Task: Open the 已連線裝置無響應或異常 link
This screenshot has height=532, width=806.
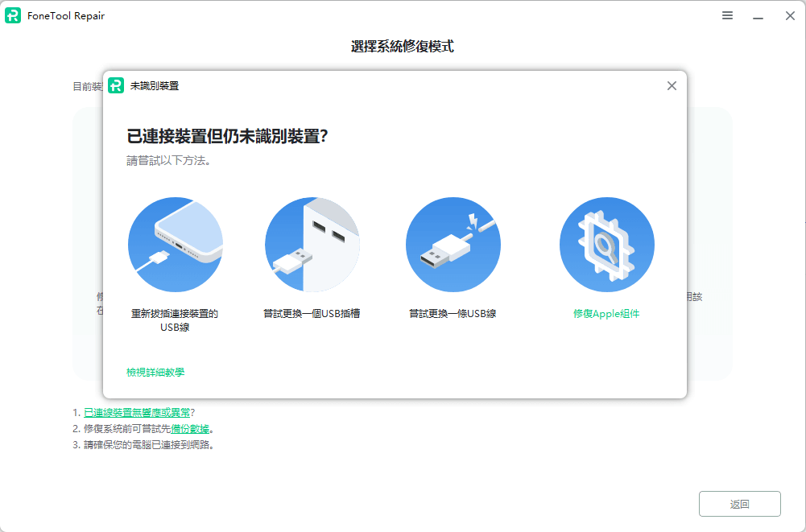Action: (137, 413)
